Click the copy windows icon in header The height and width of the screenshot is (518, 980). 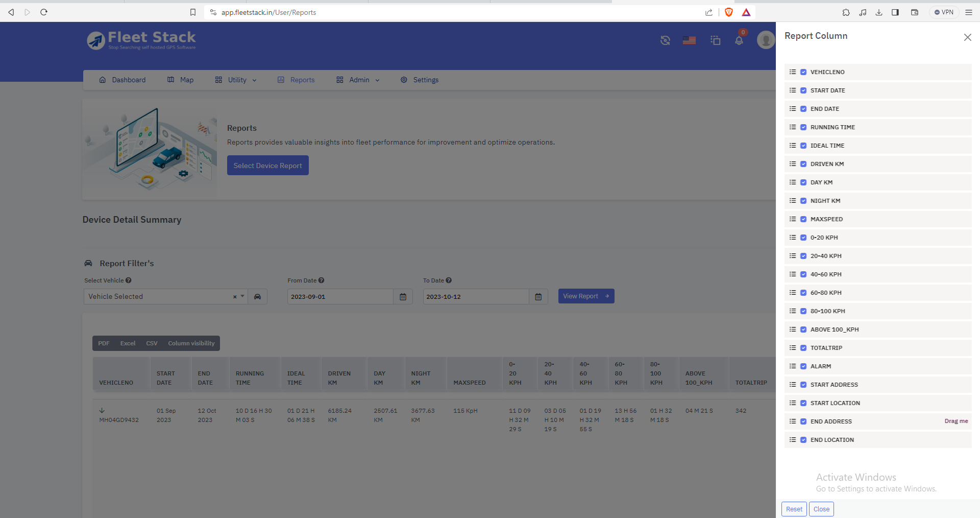[x=715, y=40]
